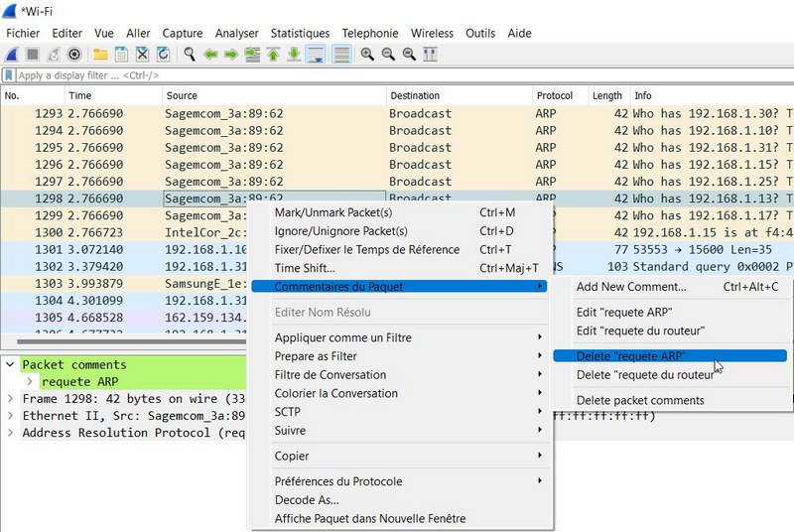794x532 pixels.
Task: Open the Appliquer comme un Filtre submenu
Action: click(342, 337)
